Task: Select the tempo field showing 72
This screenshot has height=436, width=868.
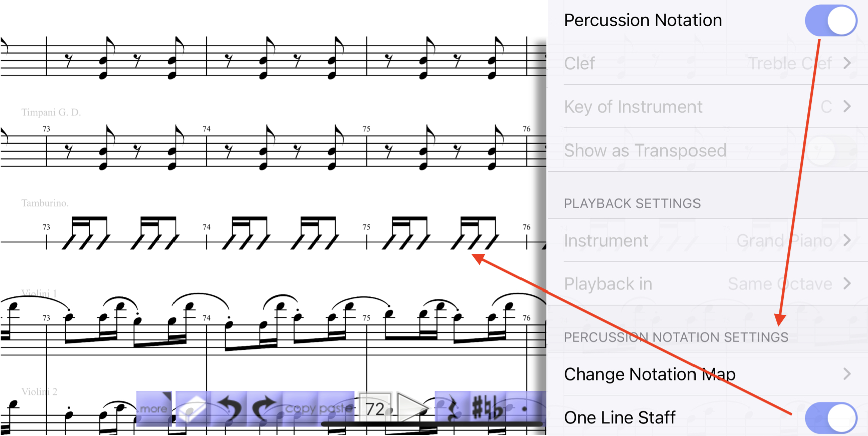Action: coord(375,409)
